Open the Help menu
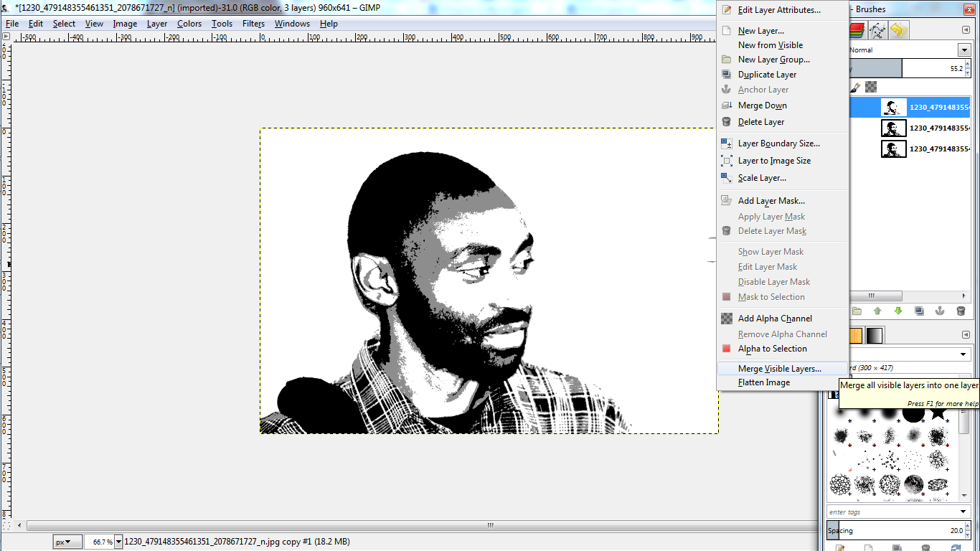980x551 pixels. [329, 24]
